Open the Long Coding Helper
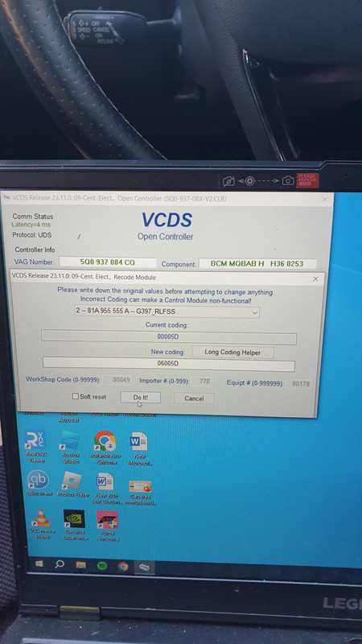The width and height of the screenshot is (362, 644). [x=232, y=352]
